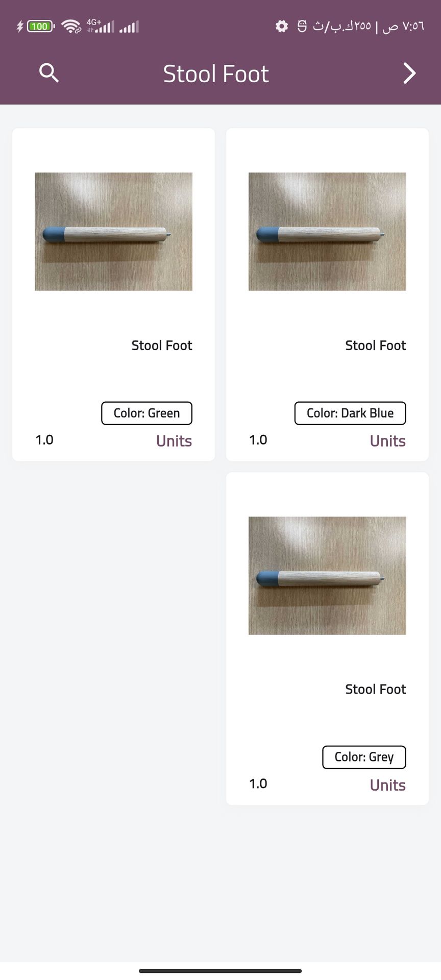
Task: Tap the settings gear status icon
Action: click(282, 26)
